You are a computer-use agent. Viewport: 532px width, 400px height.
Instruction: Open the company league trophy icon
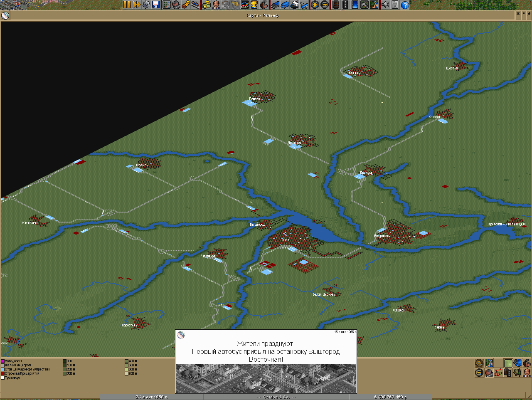click(254, 5)
